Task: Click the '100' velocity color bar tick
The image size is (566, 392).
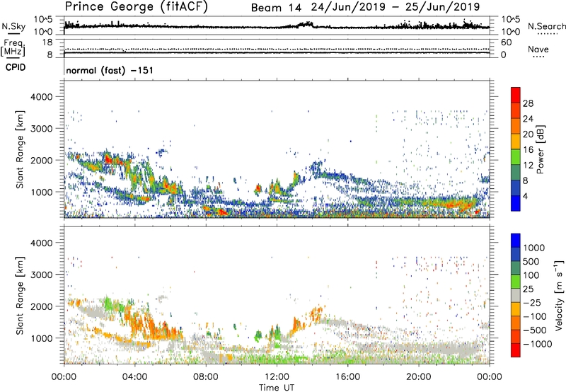Action: coord(531,275)
